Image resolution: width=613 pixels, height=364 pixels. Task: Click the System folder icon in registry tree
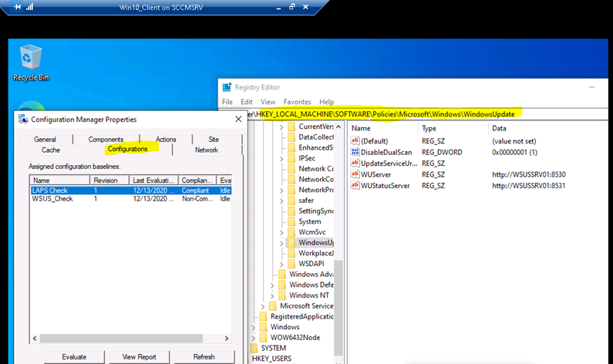click(x=291, y=221)
